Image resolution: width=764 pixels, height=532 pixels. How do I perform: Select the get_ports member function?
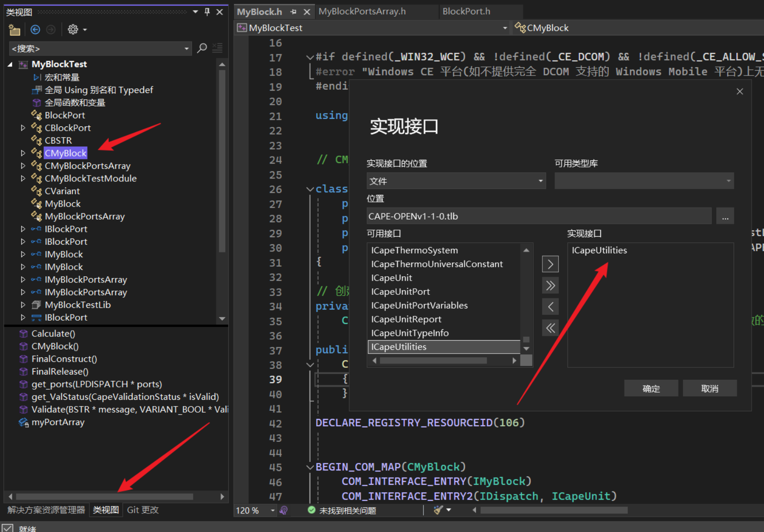click(x=96, y=384)
